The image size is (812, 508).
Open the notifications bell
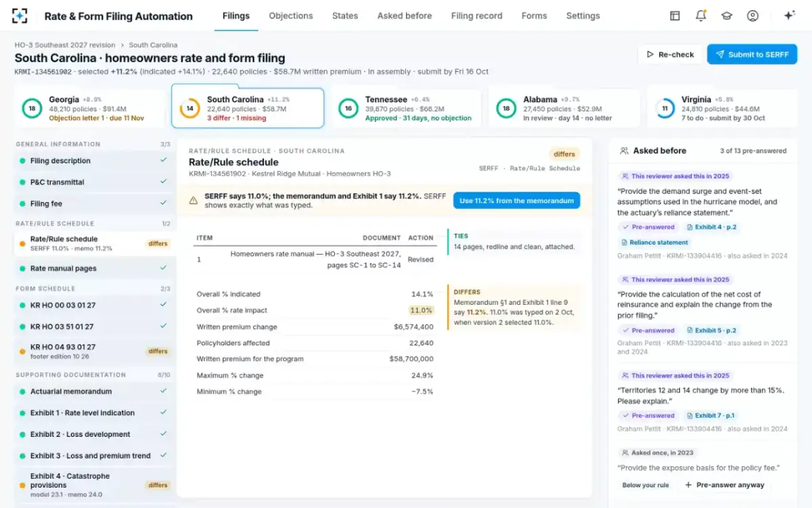[x=700, y=16]
